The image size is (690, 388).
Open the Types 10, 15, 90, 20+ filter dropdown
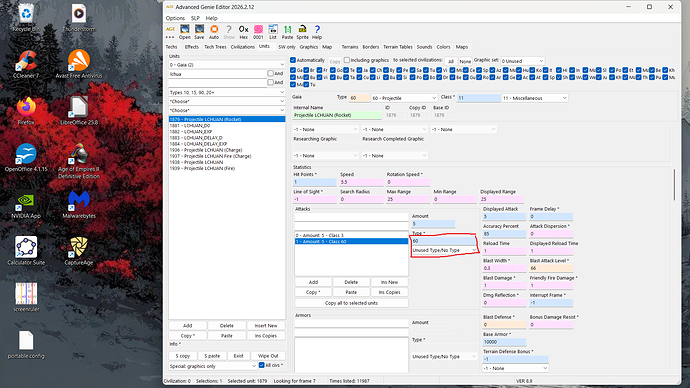tap(227, 92)
